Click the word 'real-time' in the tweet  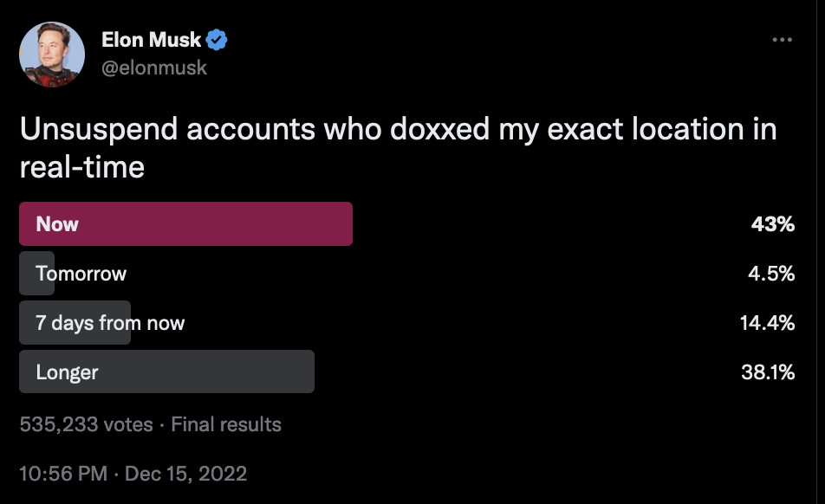(82, 167)
